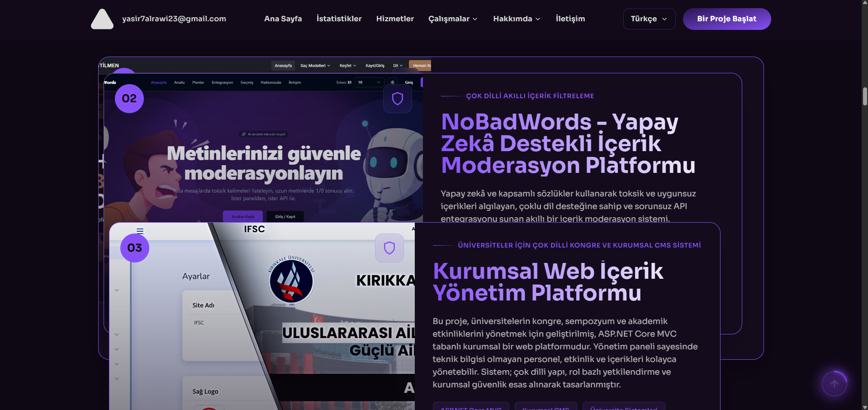Viewport: 868px width, 410px height.
Task: Click the scroll-to-top arrow button
Action: click(x=835, y=384)
